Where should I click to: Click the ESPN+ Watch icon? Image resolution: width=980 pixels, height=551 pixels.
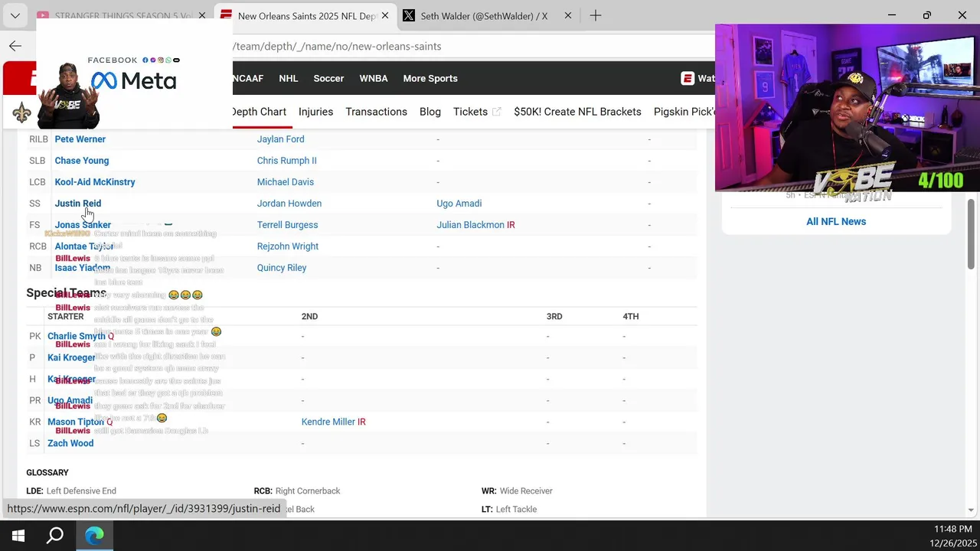(688, 78)
